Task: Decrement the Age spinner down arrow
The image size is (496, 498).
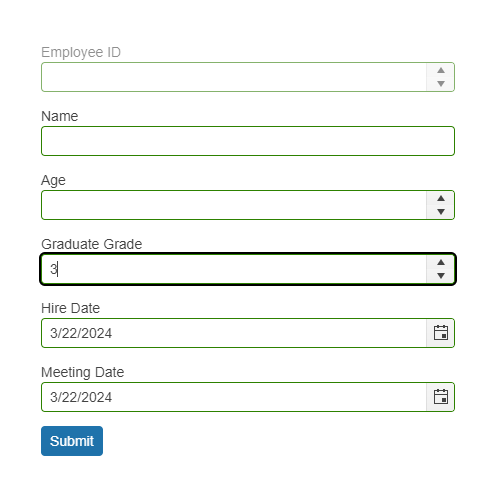Action: pos(441,212)
